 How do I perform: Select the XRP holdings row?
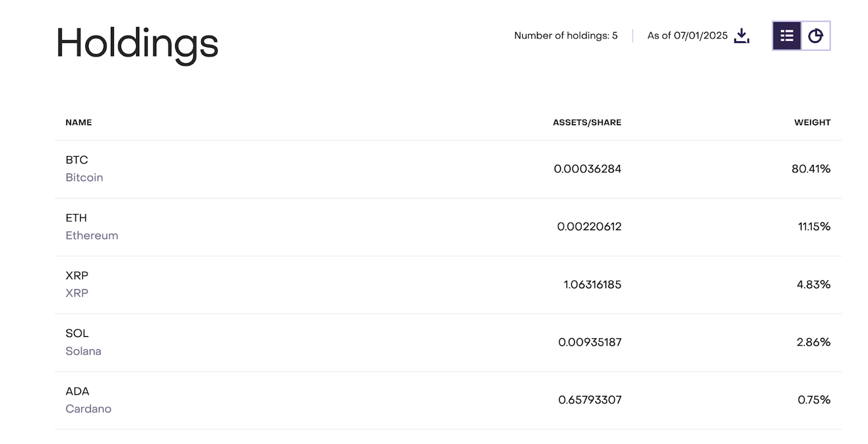pyautogui.click(x=448, y=285)
